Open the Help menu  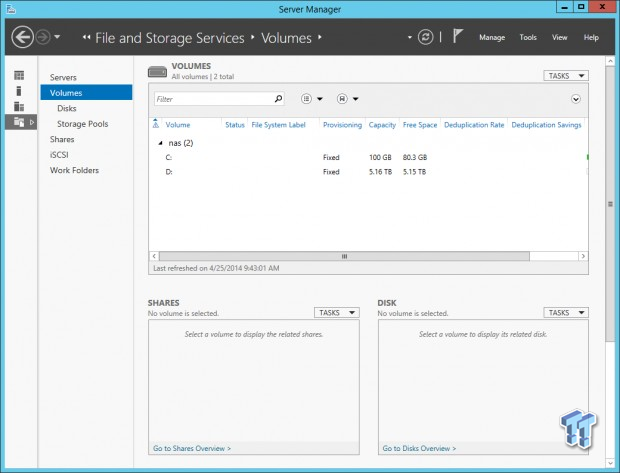click(x=591, y=37)
